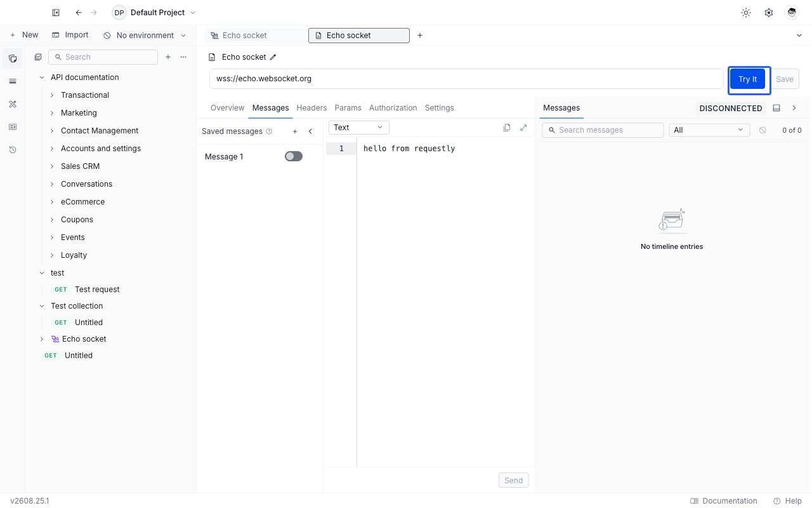The image size is (812, 508).
Task: Click the Import button
Action: 70,35
